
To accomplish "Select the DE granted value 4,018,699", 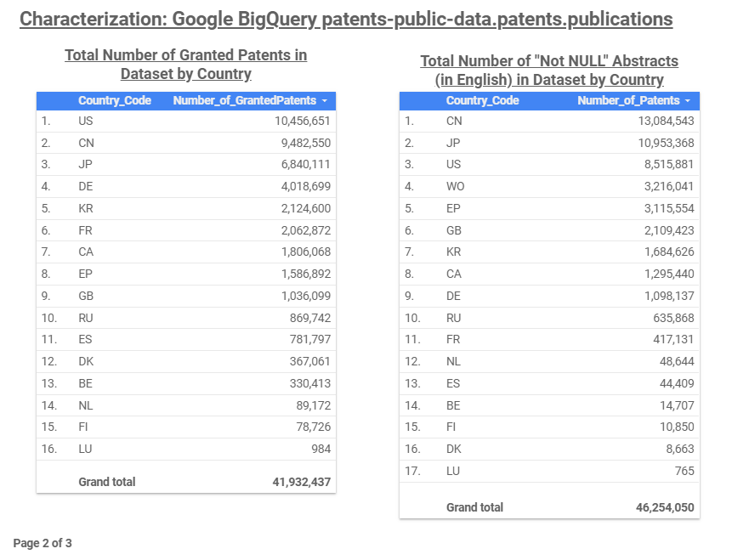I will pyautogui.click(x=306, y=186).
